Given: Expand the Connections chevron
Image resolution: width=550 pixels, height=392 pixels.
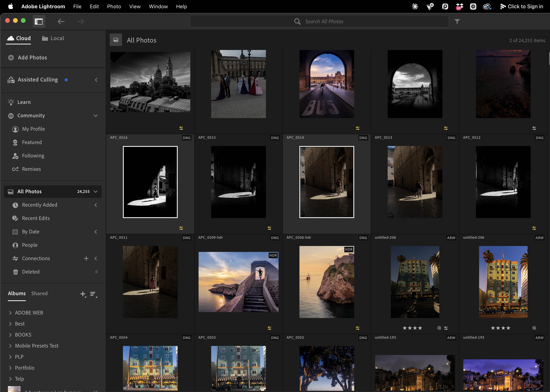Looking at the screenshot, I should click(96, 259).
